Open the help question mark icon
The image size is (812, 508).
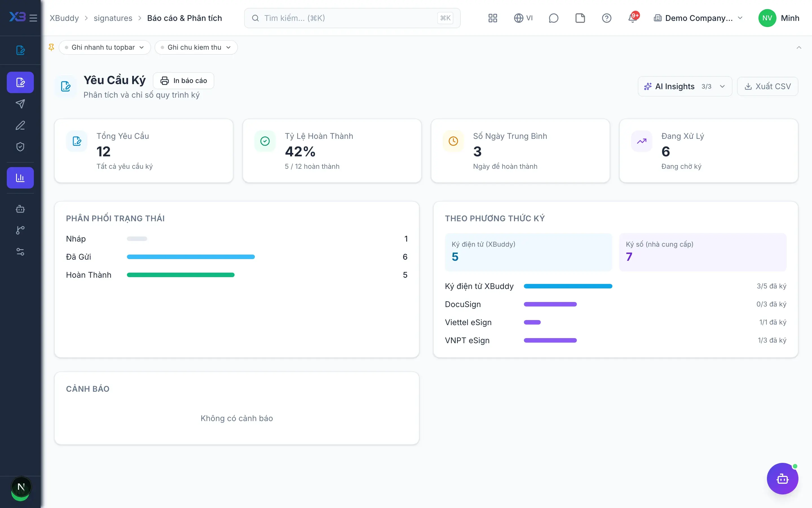[606, 18]
